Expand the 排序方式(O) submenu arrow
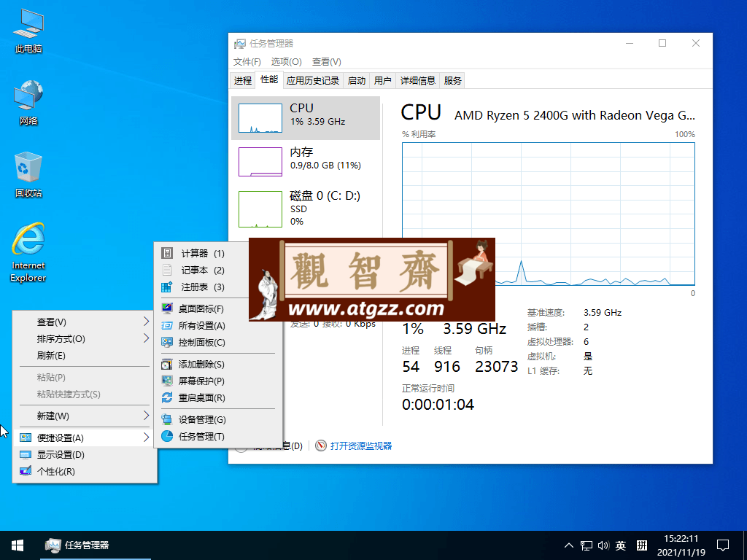The image size is (747, 560). click(x=146, y=338)
